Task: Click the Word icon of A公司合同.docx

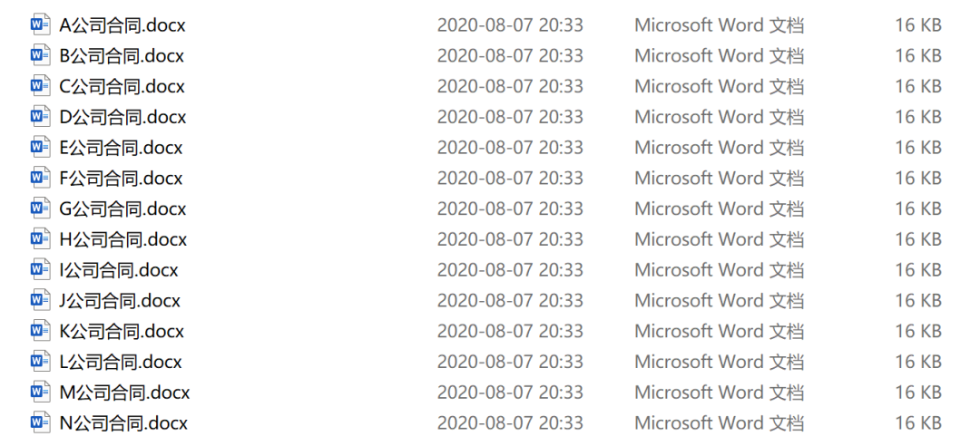Action: tap(41, 25)
